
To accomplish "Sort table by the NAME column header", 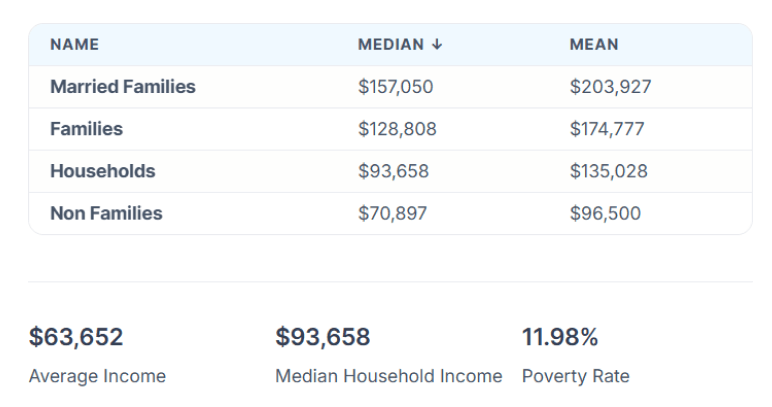I will [x=74, y=45].
